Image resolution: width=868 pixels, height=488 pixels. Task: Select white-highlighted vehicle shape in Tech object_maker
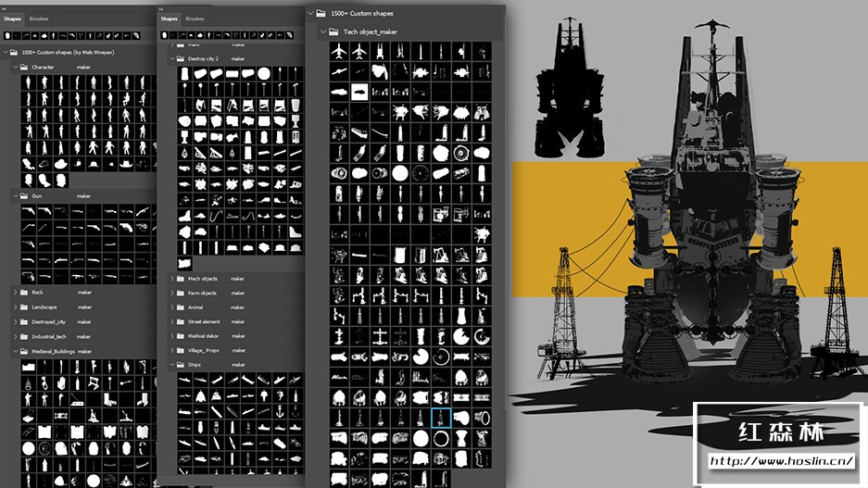[x=359, y=92]
